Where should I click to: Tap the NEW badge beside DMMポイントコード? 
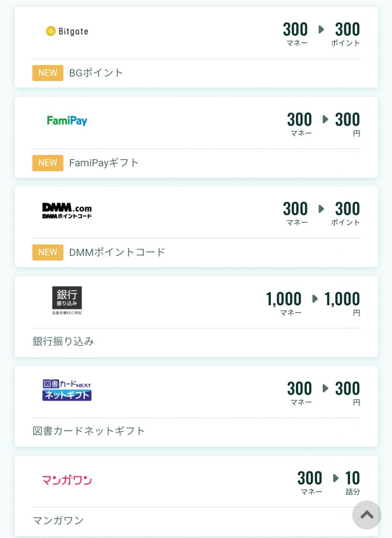point(48,252)
